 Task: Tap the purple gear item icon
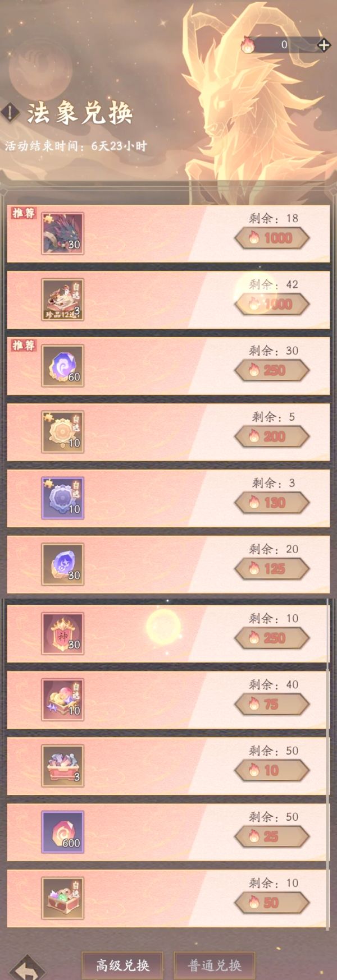click(x=63, y=498)
